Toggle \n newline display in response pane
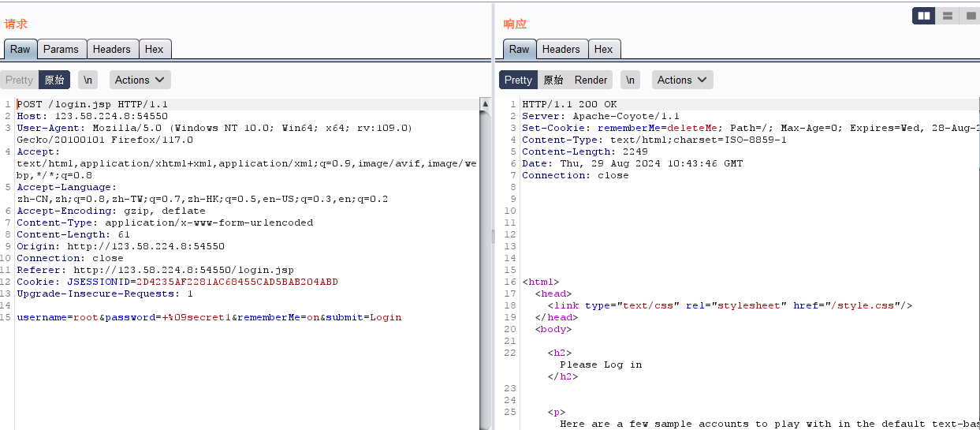This screenshot has width=980, height=430. tap(630, 80)
